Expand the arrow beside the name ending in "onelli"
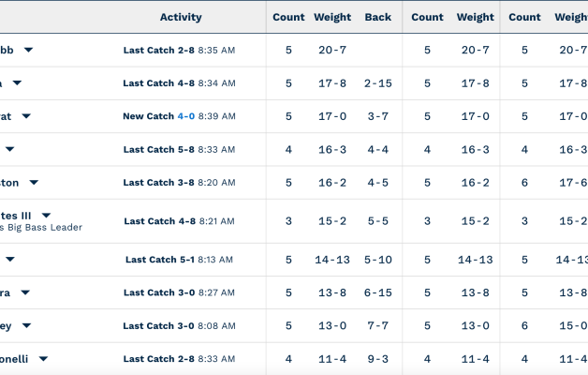Image resolution: width=588 pixels, height=375 pixels. point(43,358)
